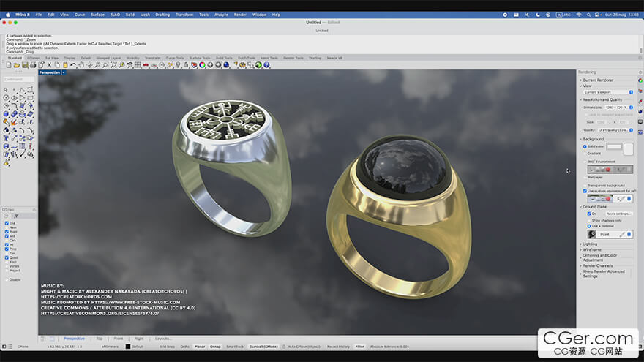Screen dimensions: 644x362
Task: Click the Save floppy disk icon
Action: [x=25, y=65]
